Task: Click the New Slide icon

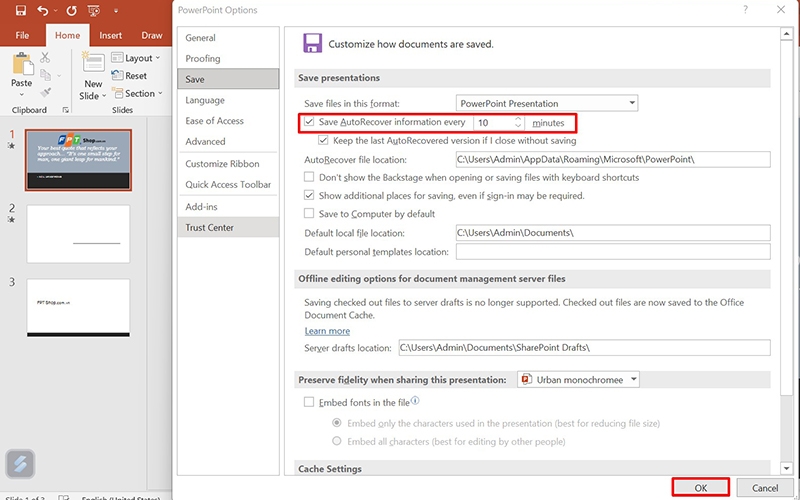Action: click(x=93, y=64)
